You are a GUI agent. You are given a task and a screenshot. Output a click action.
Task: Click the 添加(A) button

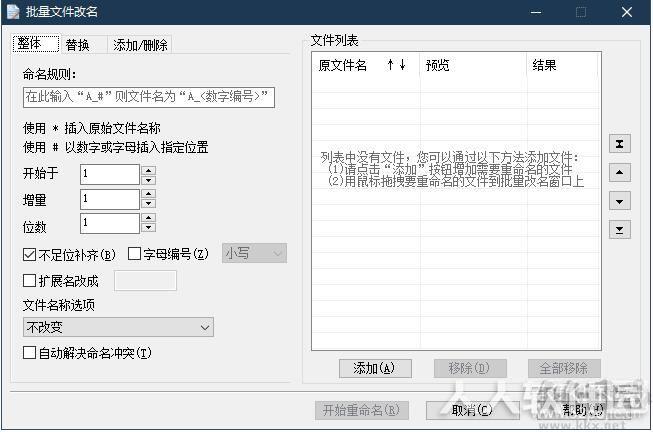(375, 368)
